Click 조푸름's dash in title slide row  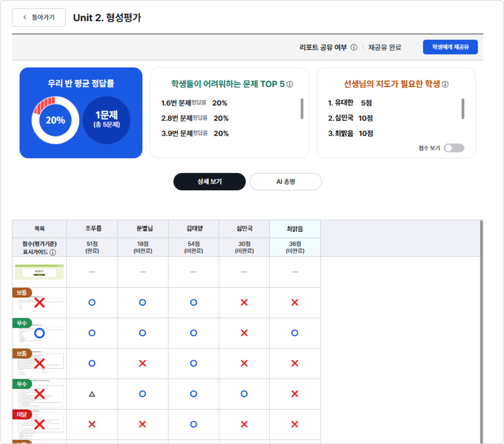92,272
